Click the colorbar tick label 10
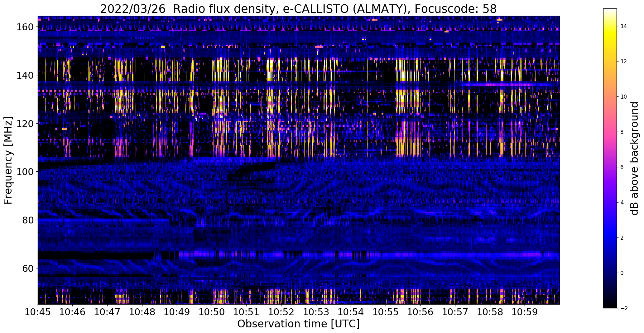 (x=624, y=97)
